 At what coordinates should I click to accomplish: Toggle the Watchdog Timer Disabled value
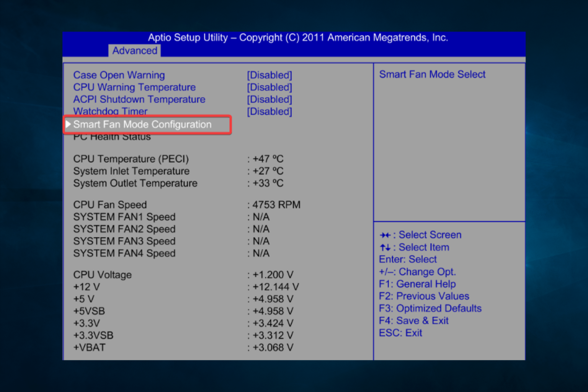point(269,111)
